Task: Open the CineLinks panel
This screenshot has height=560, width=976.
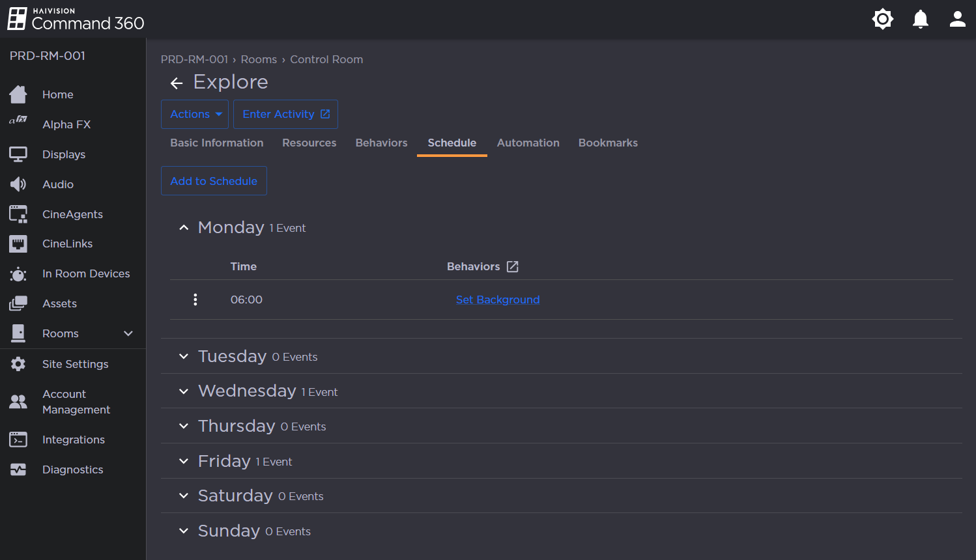Action: [x=66, y=244]
